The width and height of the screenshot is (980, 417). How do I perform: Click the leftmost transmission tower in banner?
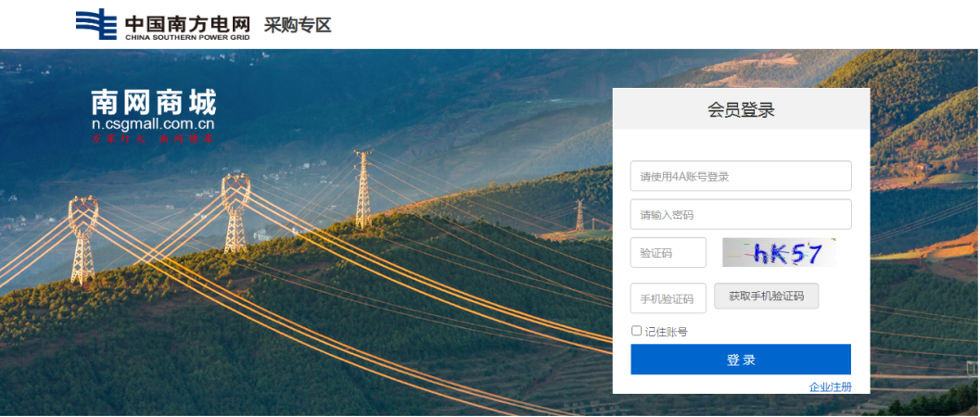point(83,240)
